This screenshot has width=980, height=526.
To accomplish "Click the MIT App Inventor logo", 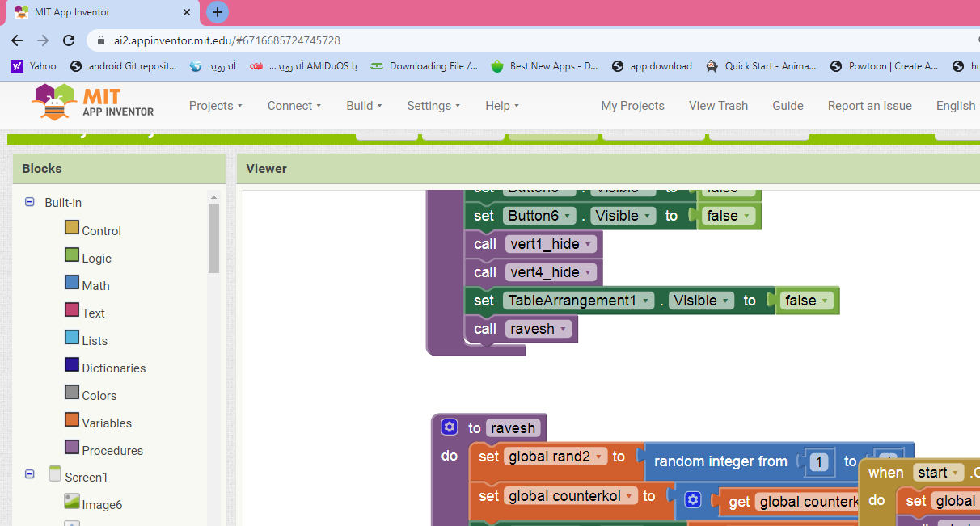I will (93, 103).
